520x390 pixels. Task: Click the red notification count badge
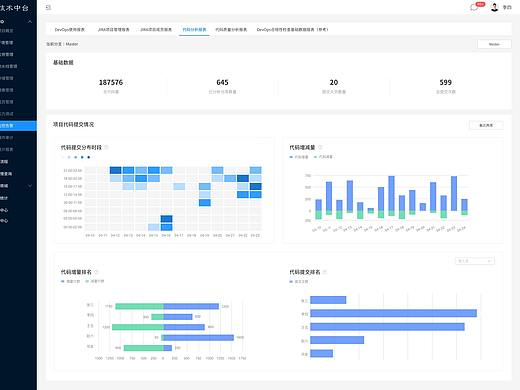coord(480,4)
